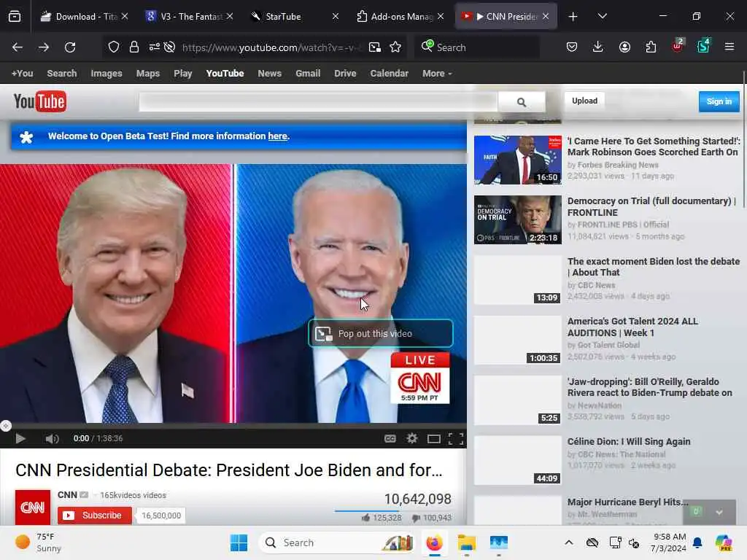Screen dimensions: 747x560
Task: Open the list all tabs dropdown
Action: coord(603,17)
